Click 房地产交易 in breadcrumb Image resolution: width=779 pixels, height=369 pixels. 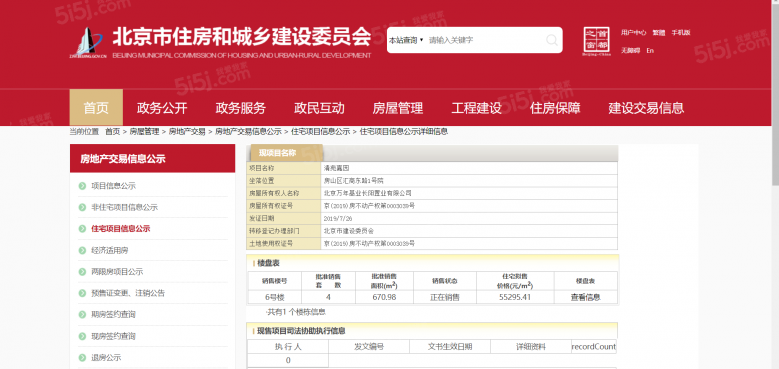point(187,132)
